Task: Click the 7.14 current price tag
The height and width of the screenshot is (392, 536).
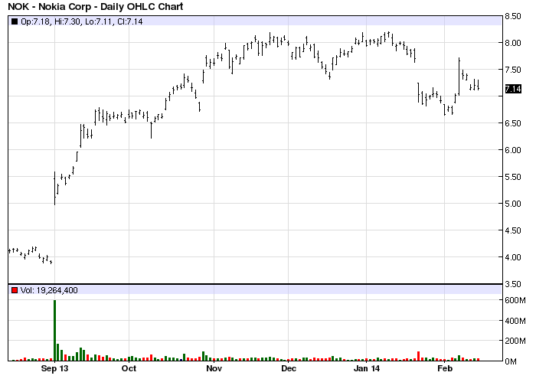Action: 513,90
